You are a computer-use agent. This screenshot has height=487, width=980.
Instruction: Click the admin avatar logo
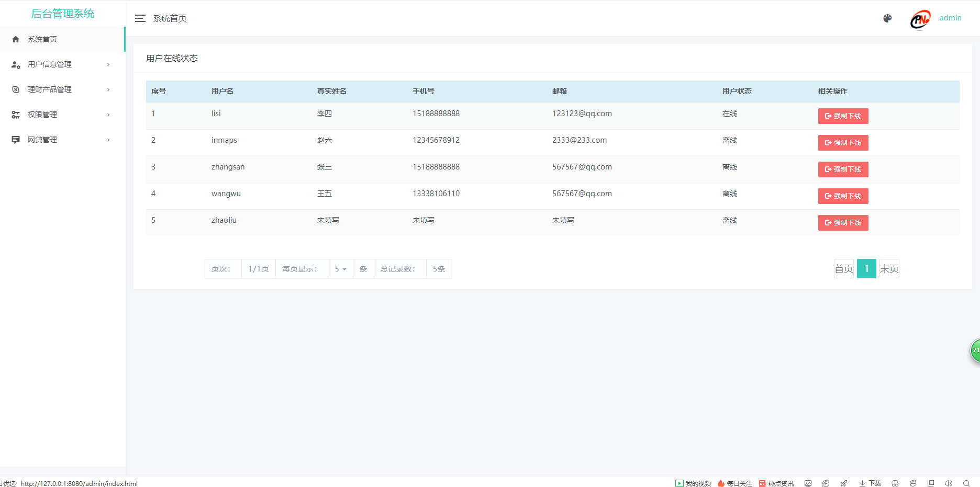tap(920, 19)
